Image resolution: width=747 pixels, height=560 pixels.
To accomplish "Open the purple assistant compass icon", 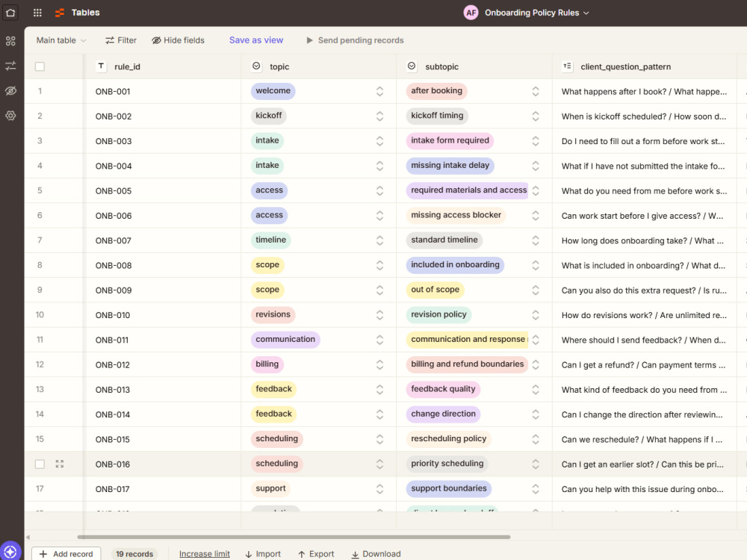I will 10,552.
